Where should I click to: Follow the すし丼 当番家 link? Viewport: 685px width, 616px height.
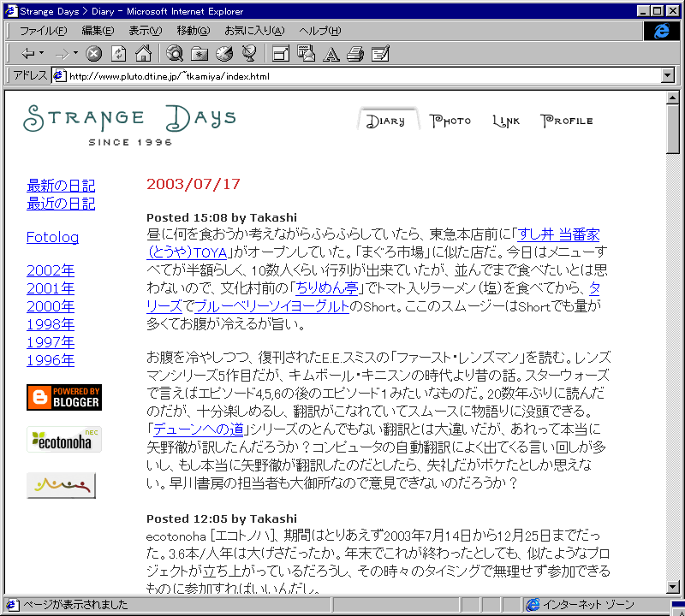(x=558, y=234)
